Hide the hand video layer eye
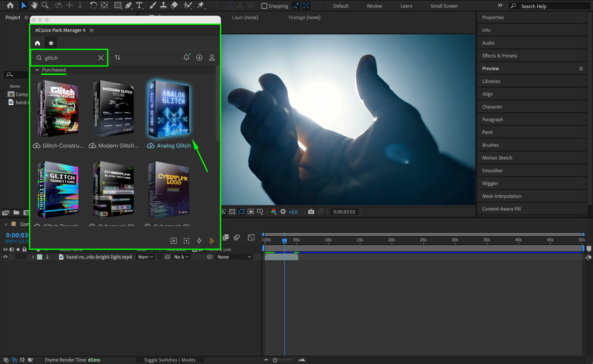This screenshot has height=364, width=593. (x=5, y=257)
